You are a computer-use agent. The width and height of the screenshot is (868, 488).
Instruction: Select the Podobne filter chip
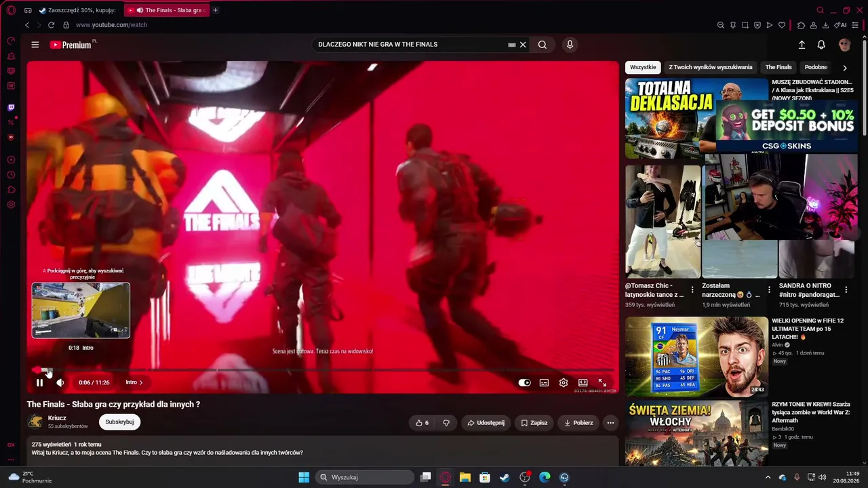816,68
